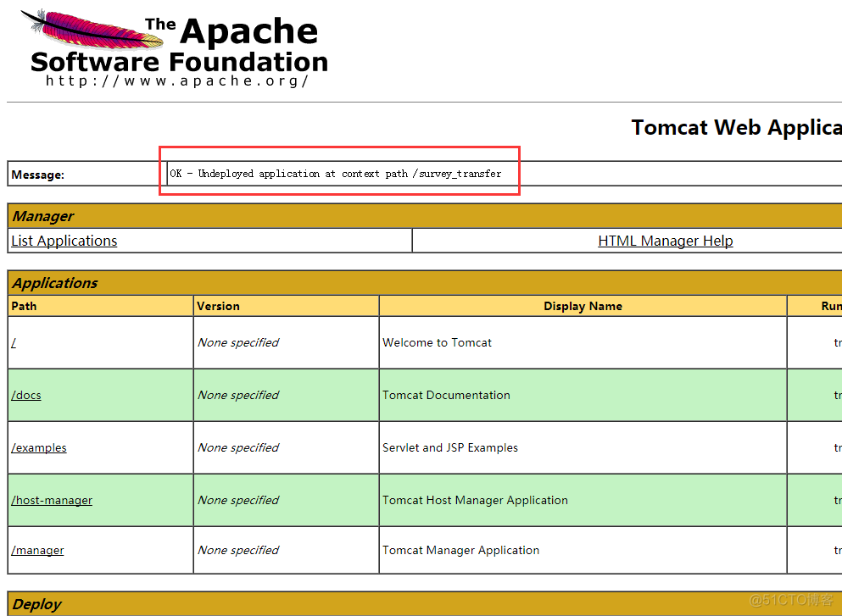Open the /host-manager application link
Viewport: 842px width, 616px height.
(x=52, y=500)
